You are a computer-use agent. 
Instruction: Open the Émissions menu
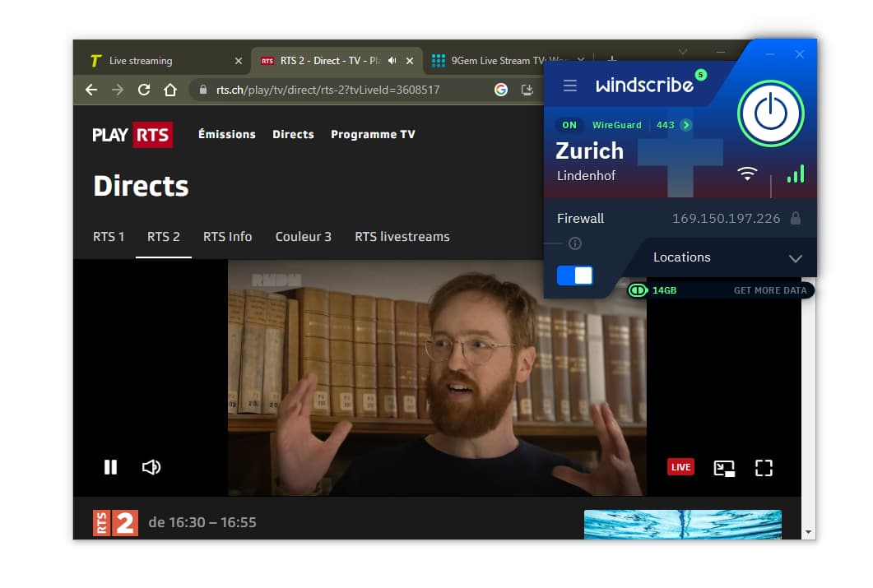(226, 135)
